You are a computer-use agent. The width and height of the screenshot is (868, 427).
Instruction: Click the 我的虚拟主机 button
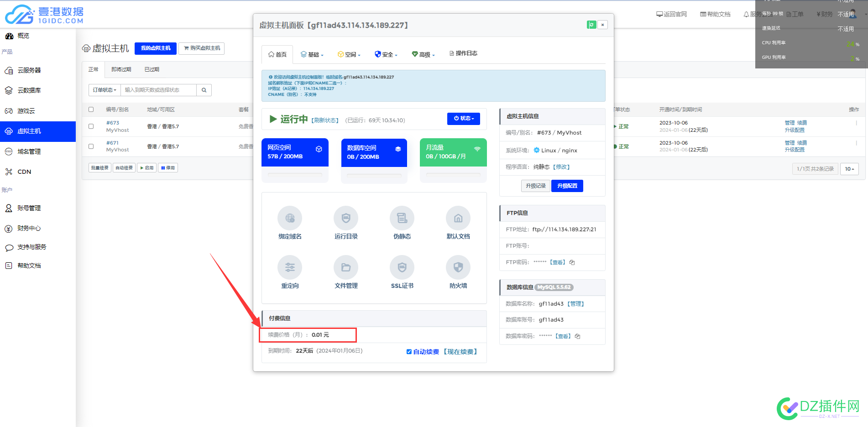156,48
